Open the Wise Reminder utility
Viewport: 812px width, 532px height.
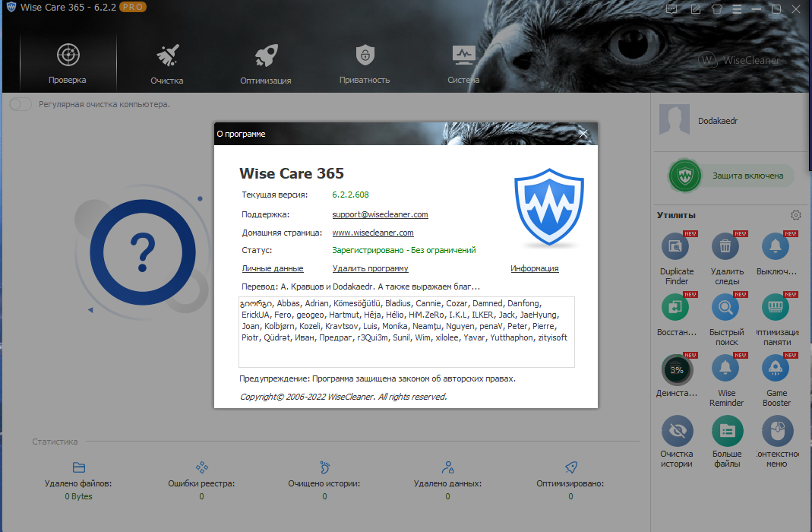tap(725, 369)
